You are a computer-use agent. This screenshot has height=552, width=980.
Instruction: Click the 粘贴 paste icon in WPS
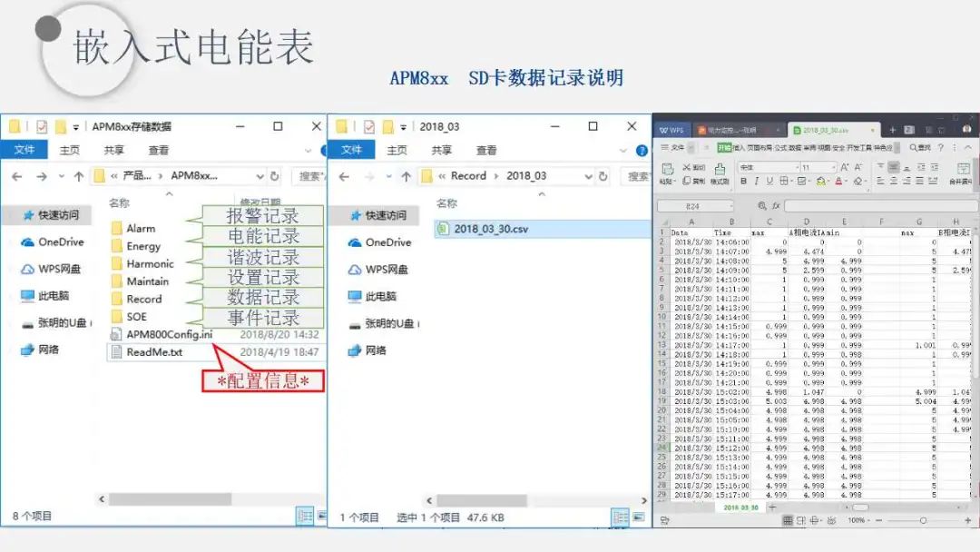click(x=667, y=170)
